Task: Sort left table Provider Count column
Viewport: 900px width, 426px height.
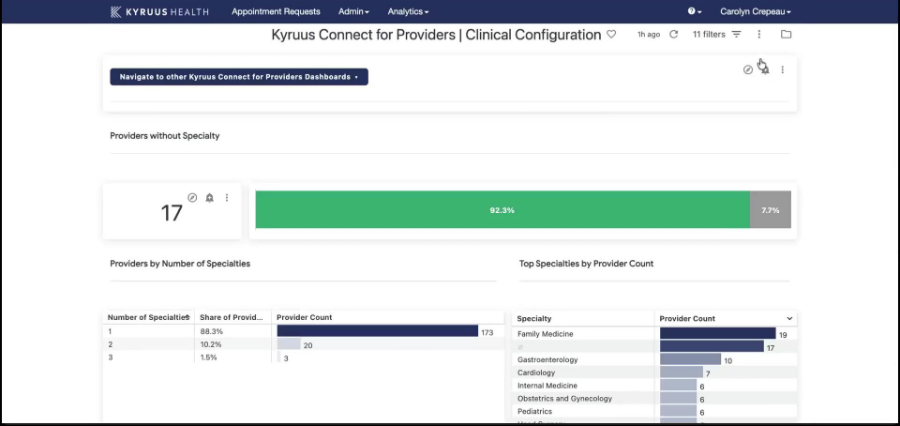Action: [x=304, y=317]
